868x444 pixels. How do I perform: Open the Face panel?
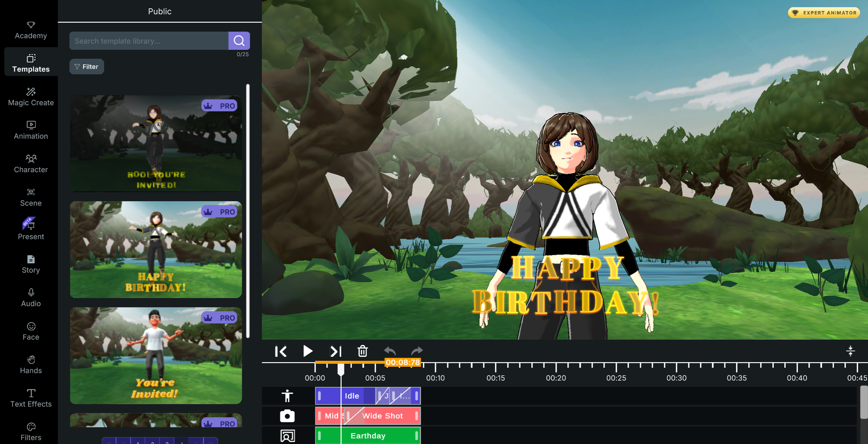(x=30, y=331)
